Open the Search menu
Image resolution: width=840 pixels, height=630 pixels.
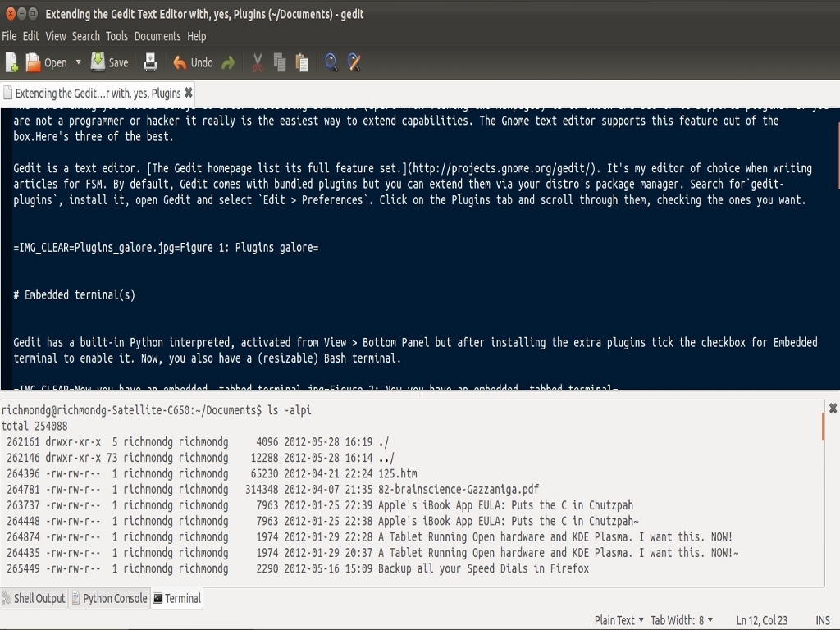coord(85,36)
